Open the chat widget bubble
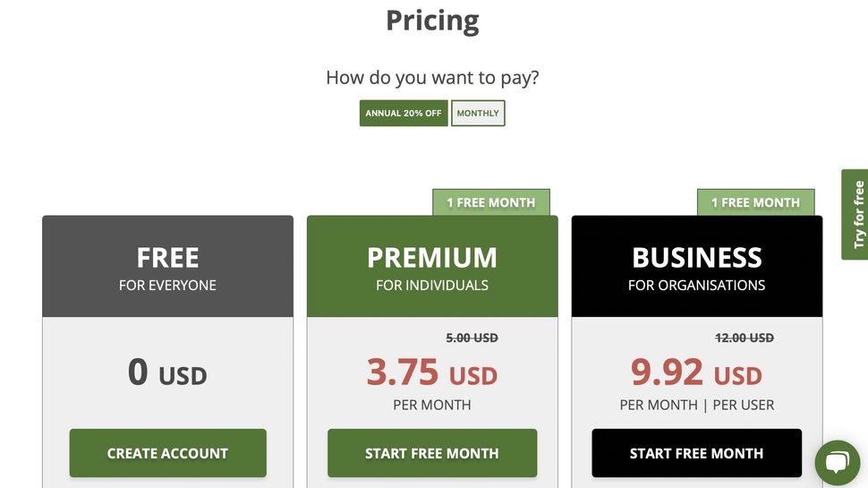868x488 pixels. (x=837, y=462)
